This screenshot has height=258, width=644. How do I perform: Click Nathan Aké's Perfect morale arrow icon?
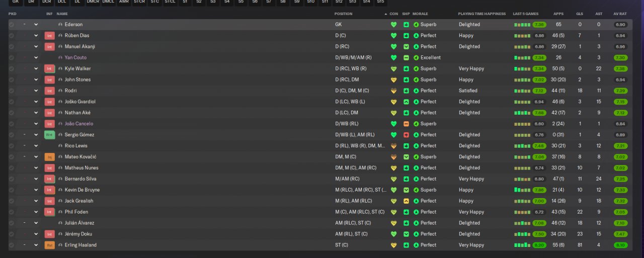(416, 113)
